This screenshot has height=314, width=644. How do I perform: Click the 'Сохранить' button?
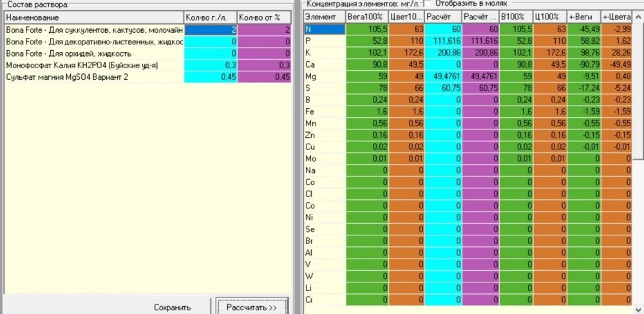point(173,307)
